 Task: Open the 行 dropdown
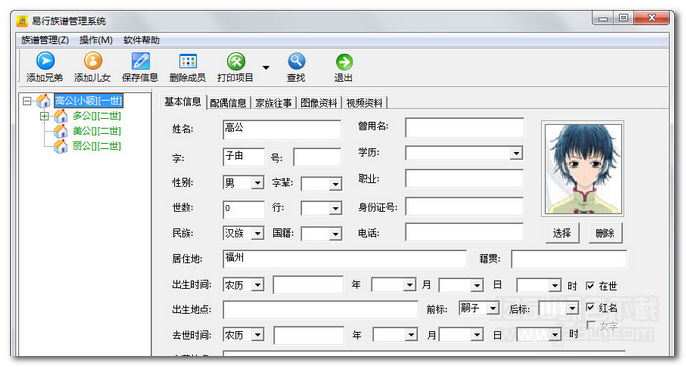coord(335,208)
